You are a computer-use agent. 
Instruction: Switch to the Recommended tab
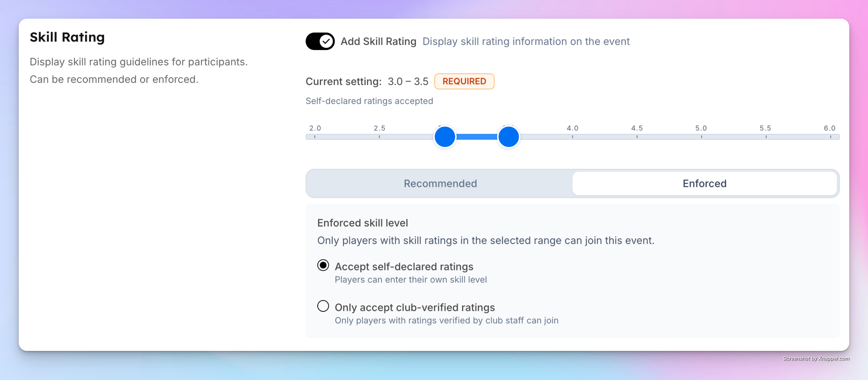pos(440,183)
